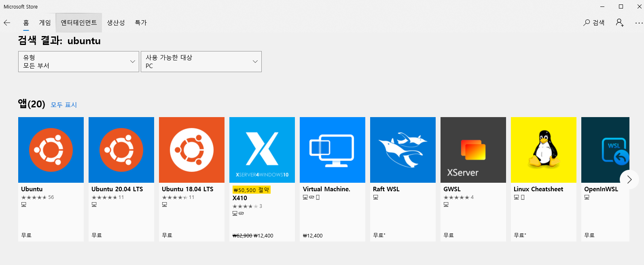Switch to the 엔터테인먼트 tab
This screenshot has width=644, height=265.
[x=79, y=23]
